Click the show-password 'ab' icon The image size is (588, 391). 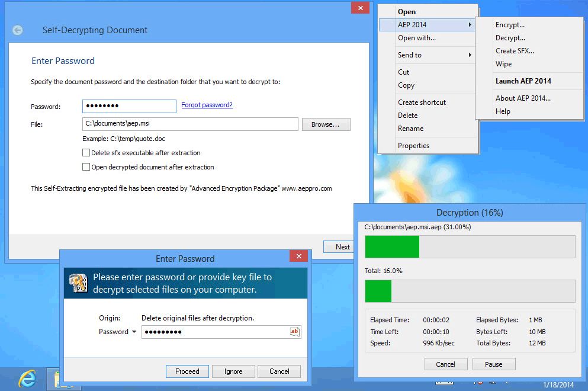[x=294, y=332]
